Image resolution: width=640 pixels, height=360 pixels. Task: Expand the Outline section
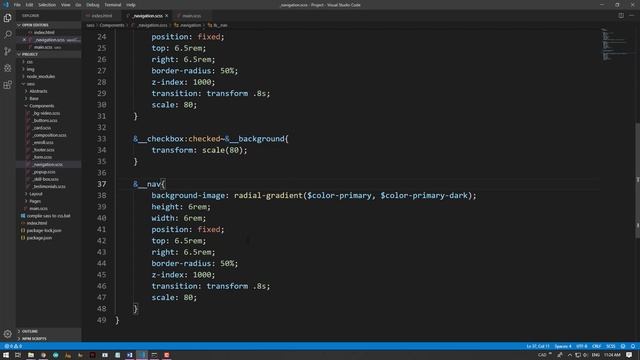(x=48, y=331)
